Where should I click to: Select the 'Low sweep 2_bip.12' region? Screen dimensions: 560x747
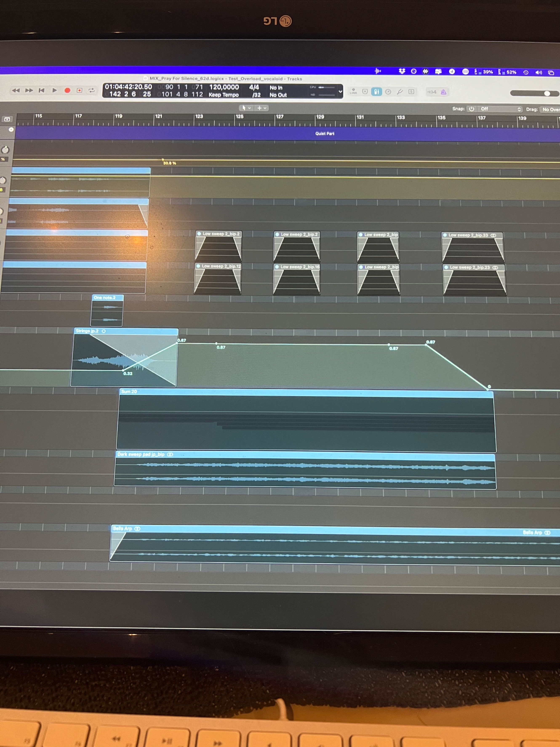(218, 279)
